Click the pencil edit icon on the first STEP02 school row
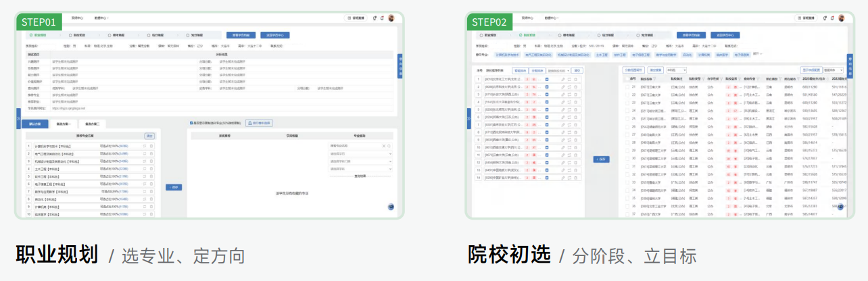 pyautogui.click(x=563, y=80)
